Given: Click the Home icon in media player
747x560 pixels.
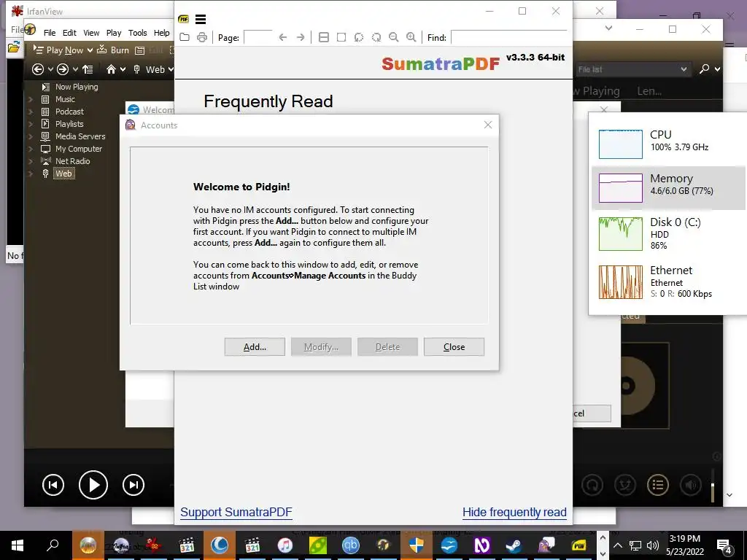Looking at the screenshot, I should pyautogui.click(x=111, y=69).
